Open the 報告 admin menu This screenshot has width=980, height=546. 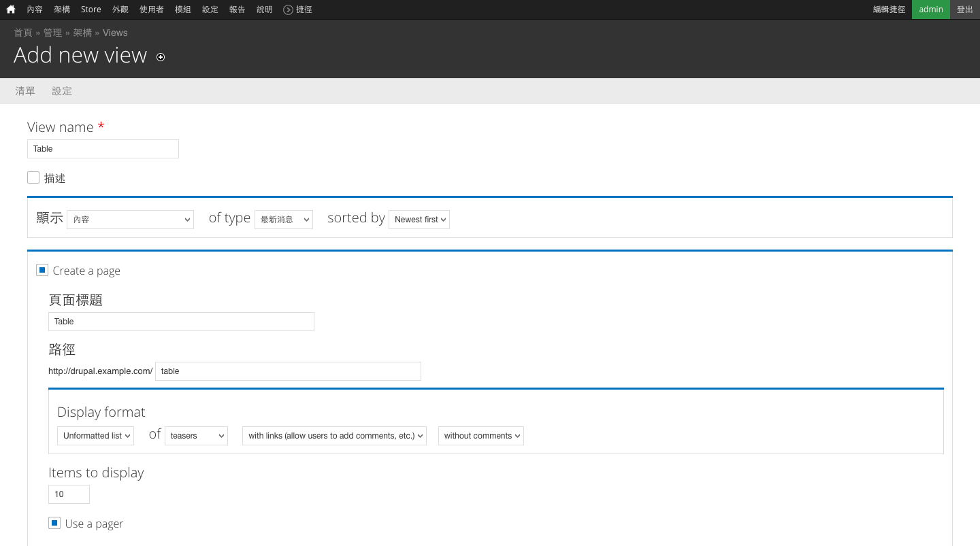click(x=237, y=10)
